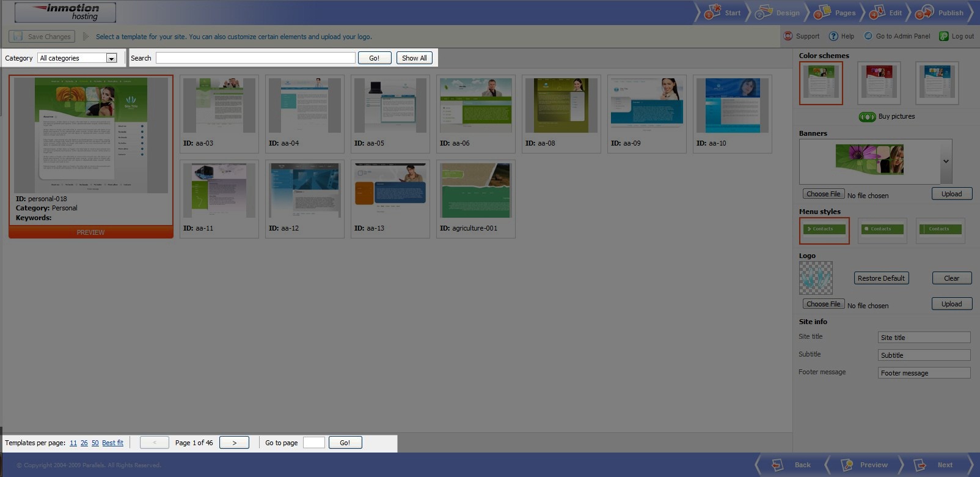Open Help via question mark icon

(x=833, y=36)
